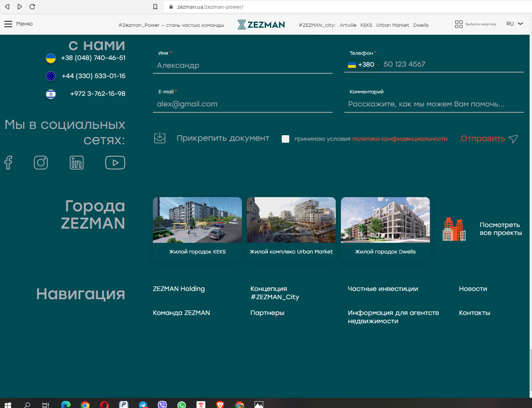Tick the privacy policy acceptance checkbox
The image size is (532, 408).
(286, 139)
